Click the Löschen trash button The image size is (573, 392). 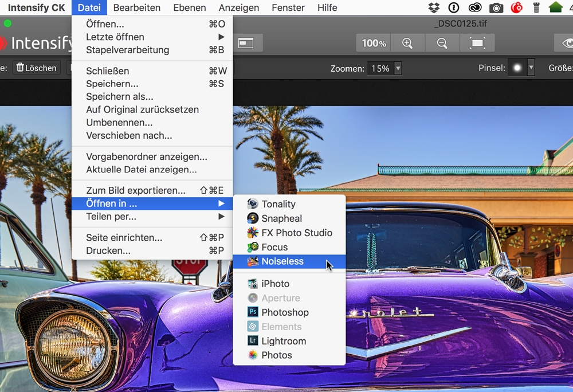(x=37, y=68)
